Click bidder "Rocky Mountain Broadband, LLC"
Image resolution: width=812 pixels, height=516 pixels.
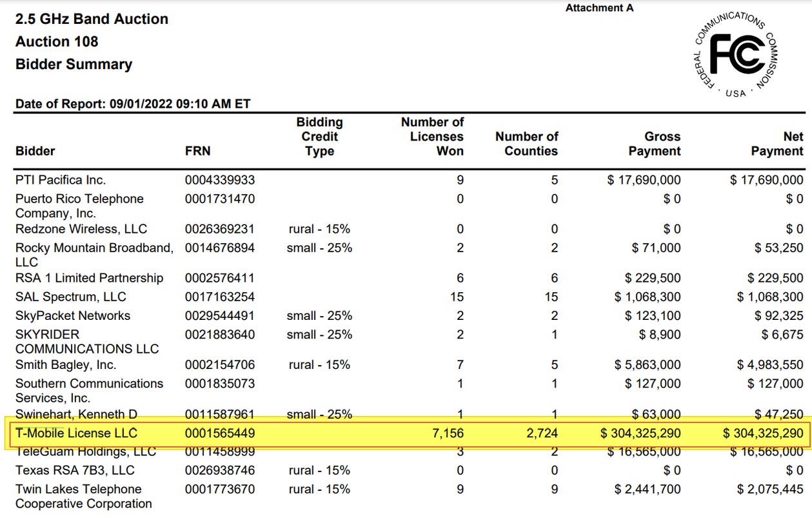(95, 255)
